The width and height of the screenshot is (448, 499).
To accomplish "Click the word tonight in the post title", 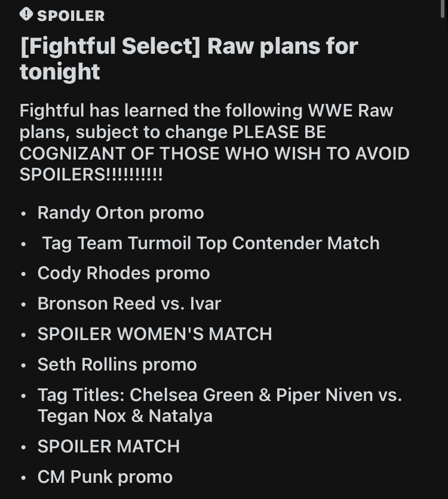I will 60,72.
